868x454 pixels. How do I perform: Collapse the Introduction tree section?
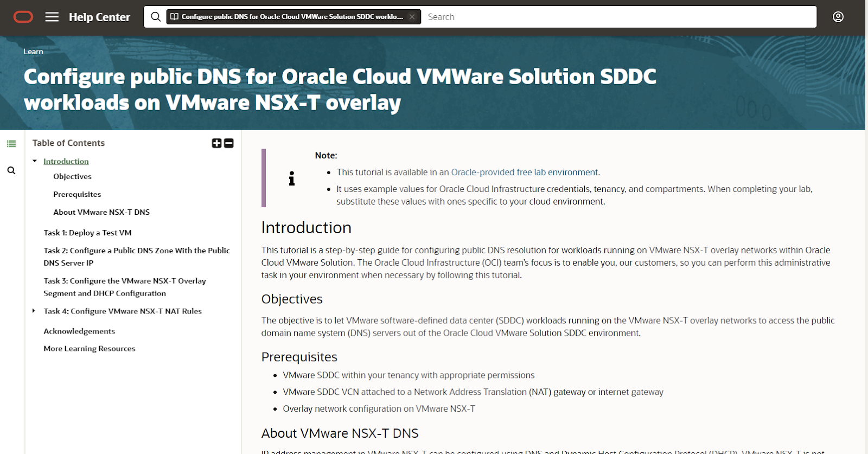tap(35, 161)
